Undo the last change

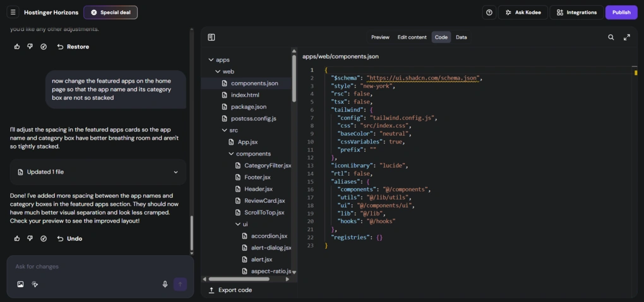pos(69,238)
